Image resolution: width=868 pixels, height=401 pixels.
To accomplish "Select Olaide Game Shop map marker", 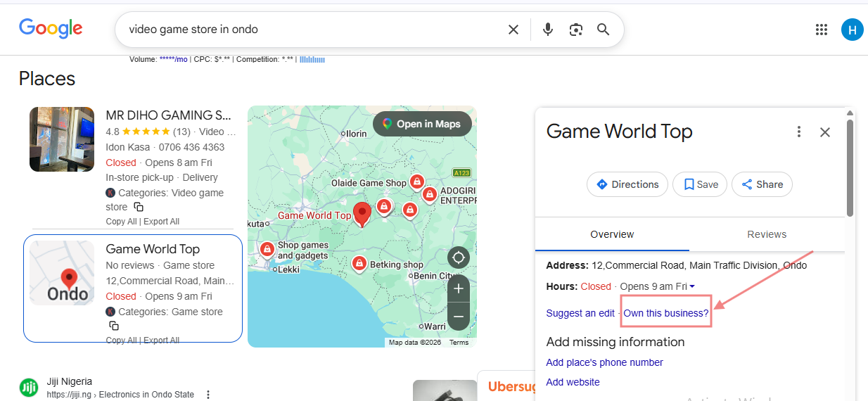I will point(416,182).
